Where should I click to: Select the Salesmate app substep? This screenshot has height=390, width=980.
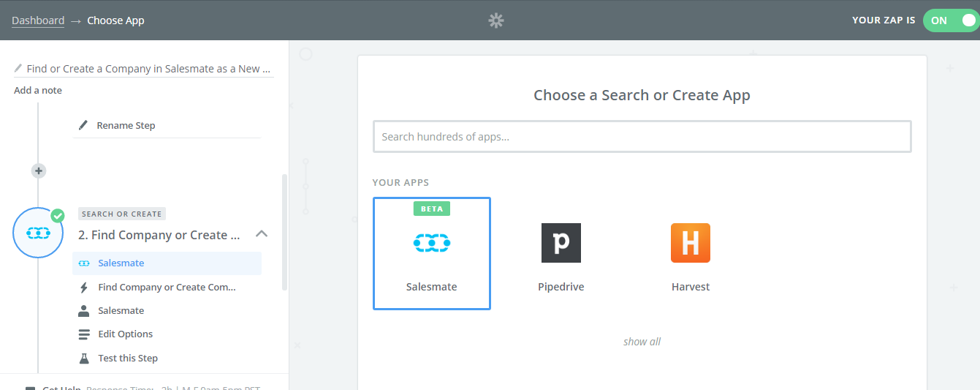(167, 263)
